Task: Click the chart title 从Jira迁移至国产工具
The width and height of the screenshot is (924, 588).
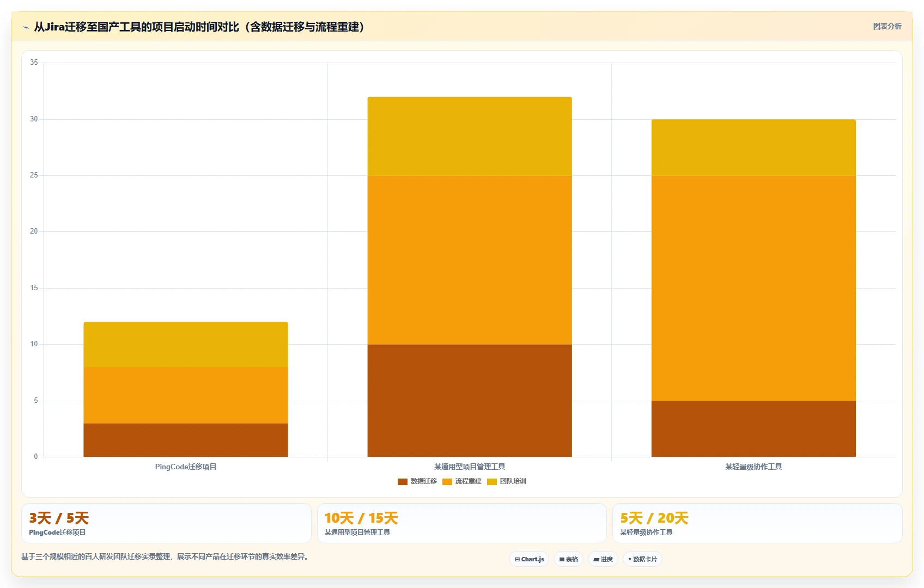Action: coord(199,27)
